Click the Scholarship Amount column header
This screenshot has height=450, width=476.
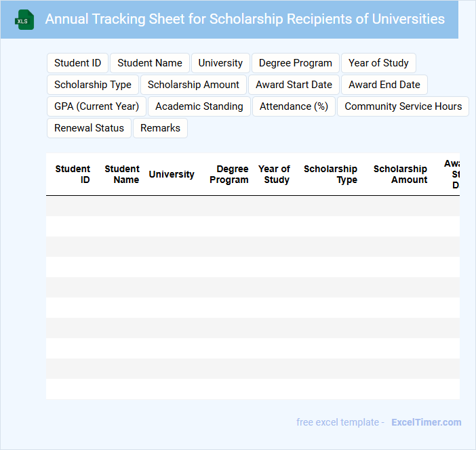tap(400, 174)
